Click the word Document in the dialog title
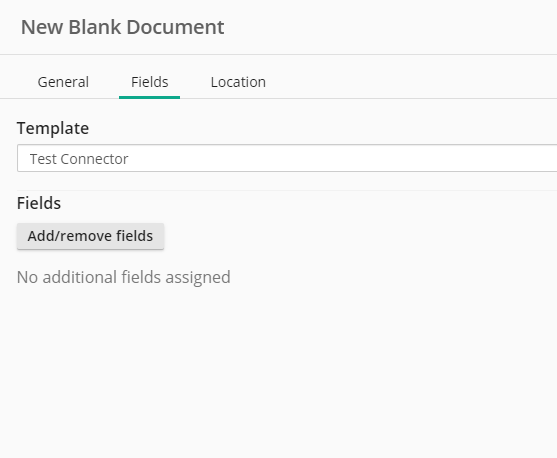The width and height of the screenshot is (557, 458). pyautogui.click(x=175, y=27)
